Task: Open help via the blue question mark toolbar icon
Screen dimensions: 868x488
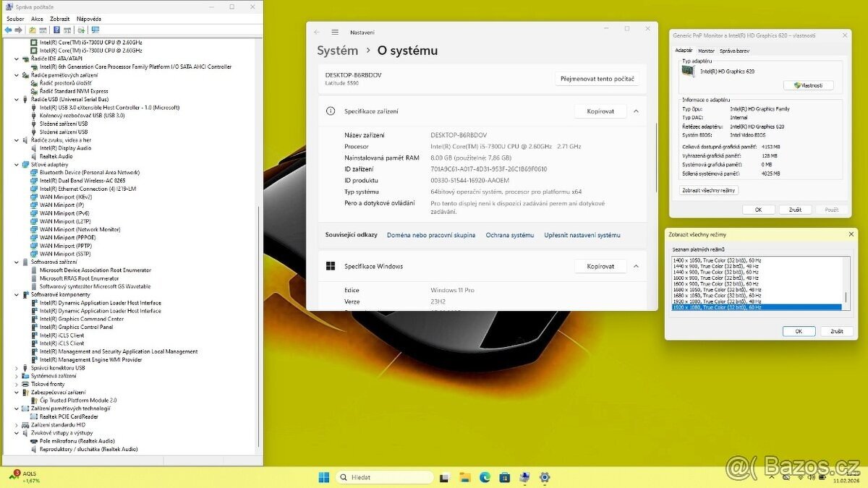Action: 57,30
